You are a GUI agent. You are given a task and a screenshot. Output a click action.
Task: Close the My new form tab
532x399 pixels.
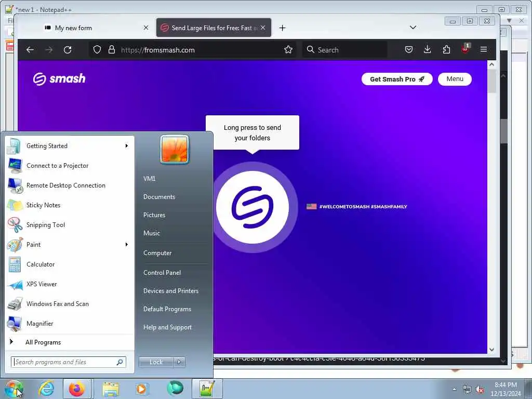pyautogui.click(x=146, y=28)
